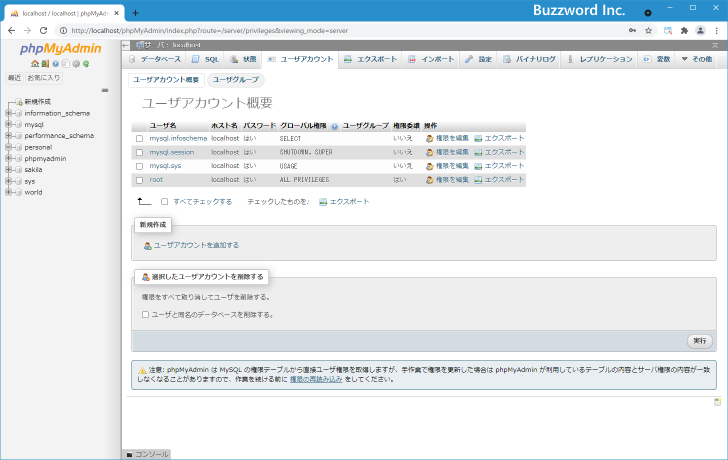
Task: Open the インポート tab
Action: pos(431,59)
